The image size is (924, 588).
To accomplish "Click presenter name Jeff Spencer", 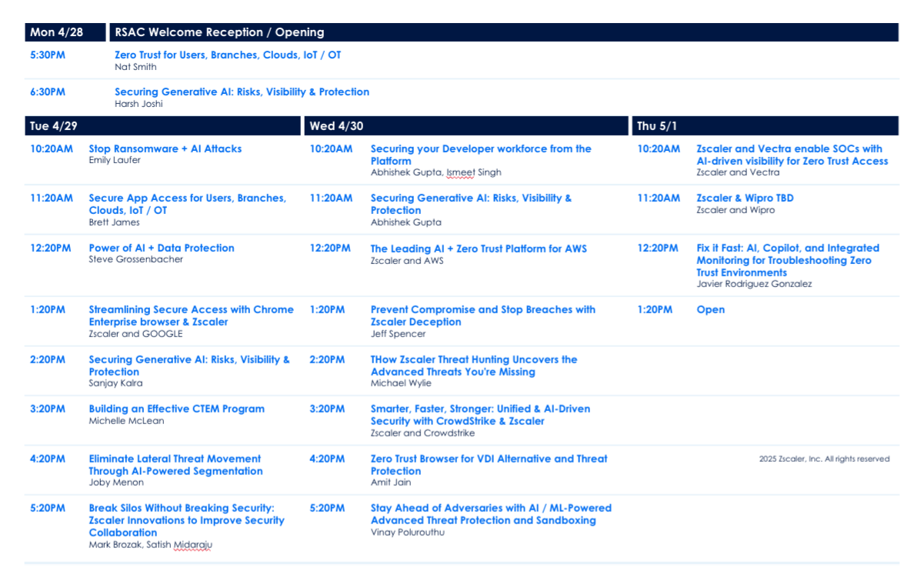I will [398, 334].
